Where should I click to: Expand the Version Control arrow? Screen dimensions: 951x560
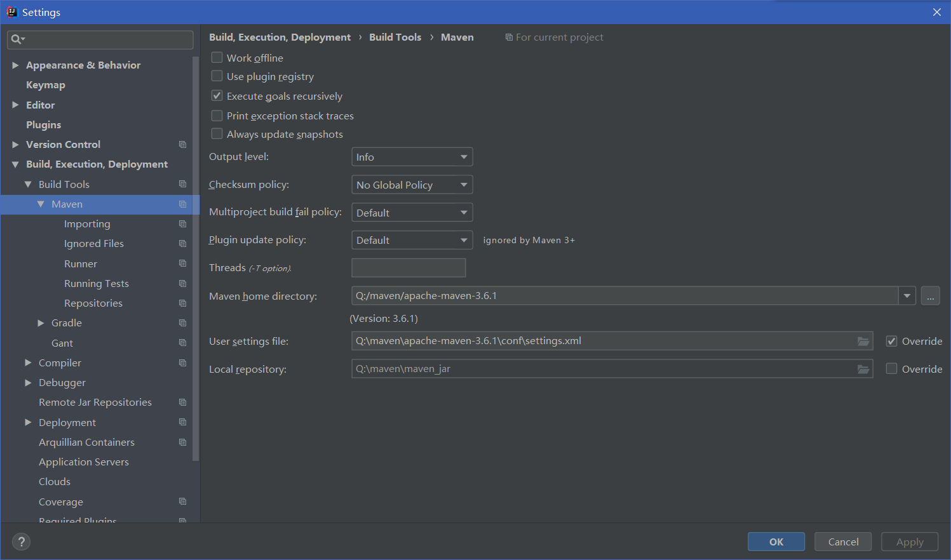tap(15, 145)
